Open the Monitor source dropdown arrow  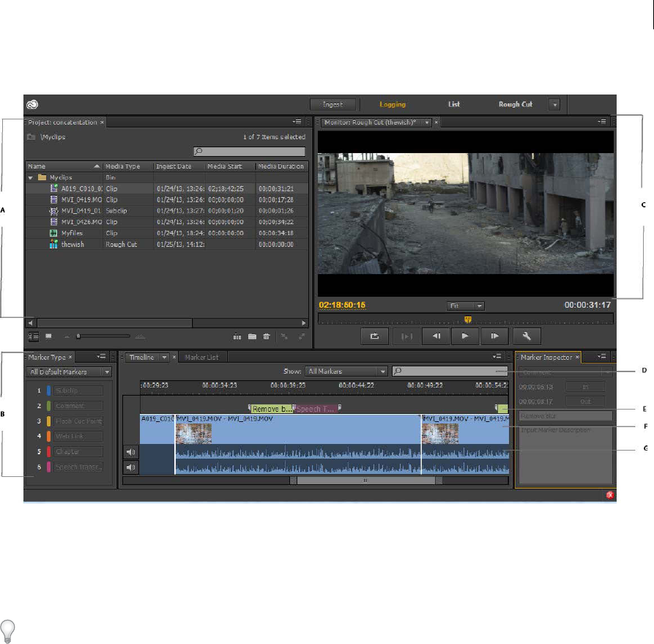[427, 122]
